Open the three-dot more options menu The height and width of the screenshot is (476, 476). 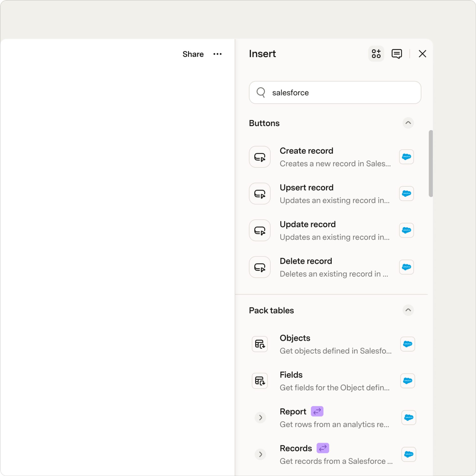[217, 54]
